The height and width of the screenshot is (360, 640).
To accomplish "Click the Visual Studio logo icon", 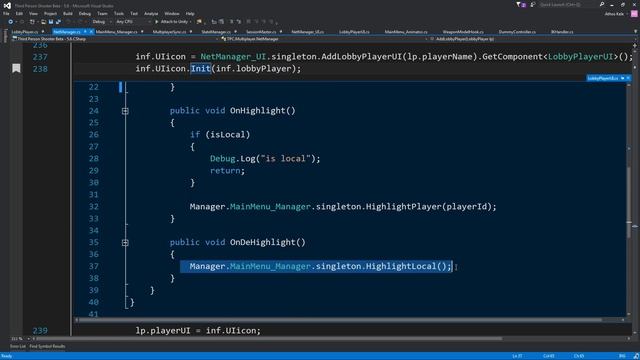I will 7,5.
